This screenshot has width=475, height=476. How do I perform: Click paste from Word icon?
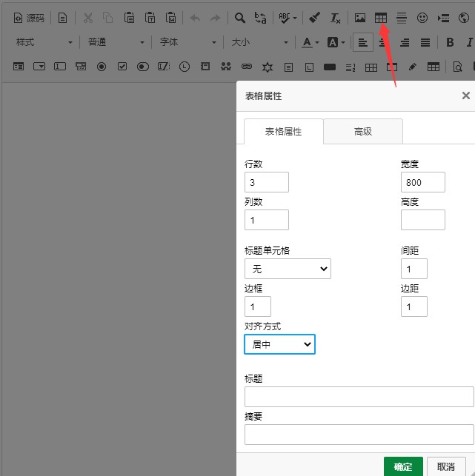170,19
